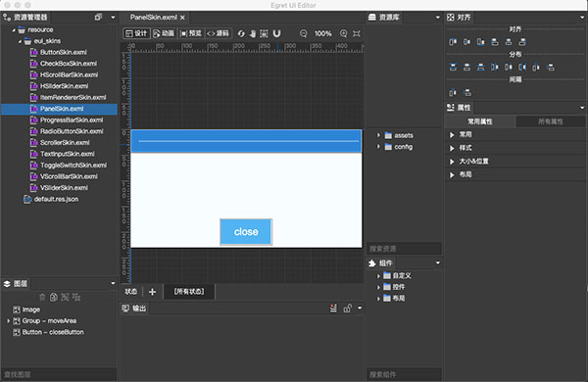Open the resource manager panel dropdown menu
Image resolution: width=588 pixels, height=382 pixels.
[113, 18]
